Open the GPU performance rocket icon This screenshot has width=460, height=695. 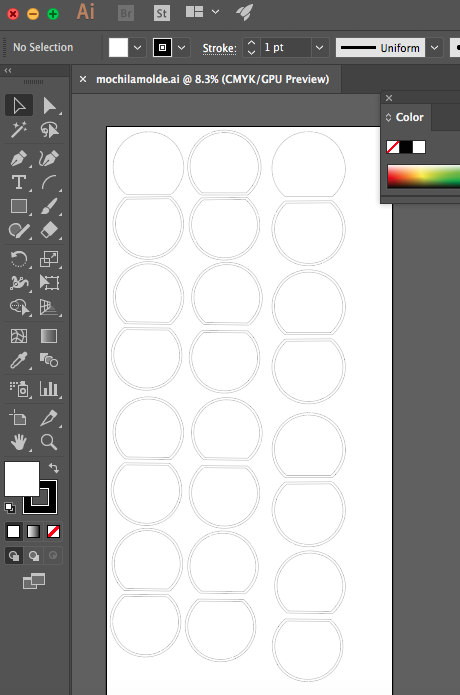coord(244,12)
